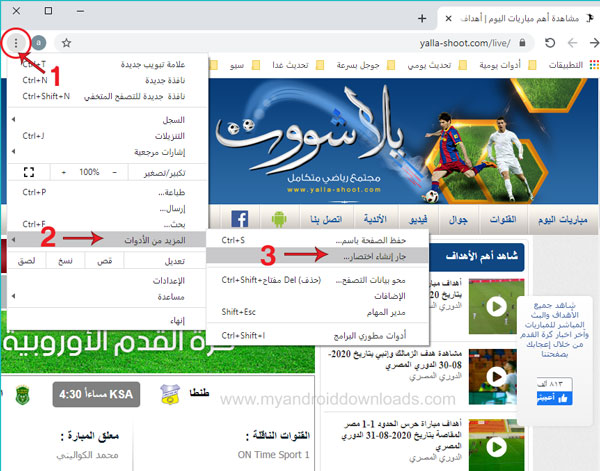This screenshot has height=471, width=600.
Task: Click the Android icon in site navbar
Action: tap(279, 219)
